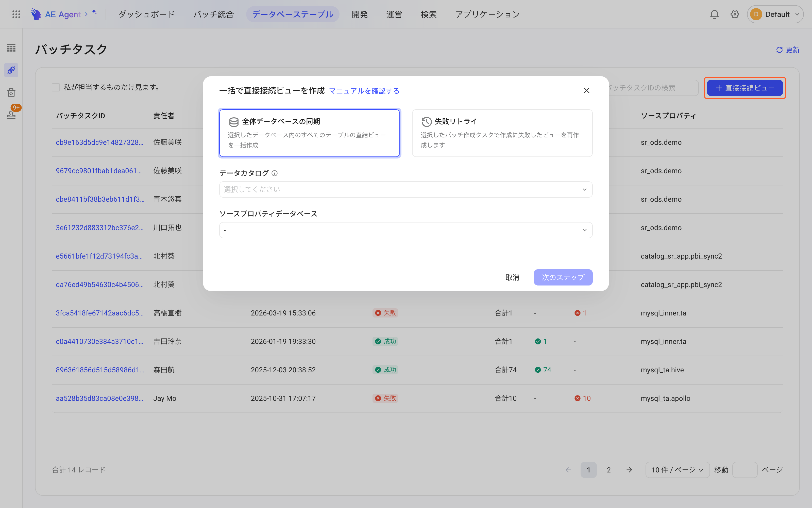Open the データカタログ dropdown
The image size is (812, 508).
tap(406, 189)
